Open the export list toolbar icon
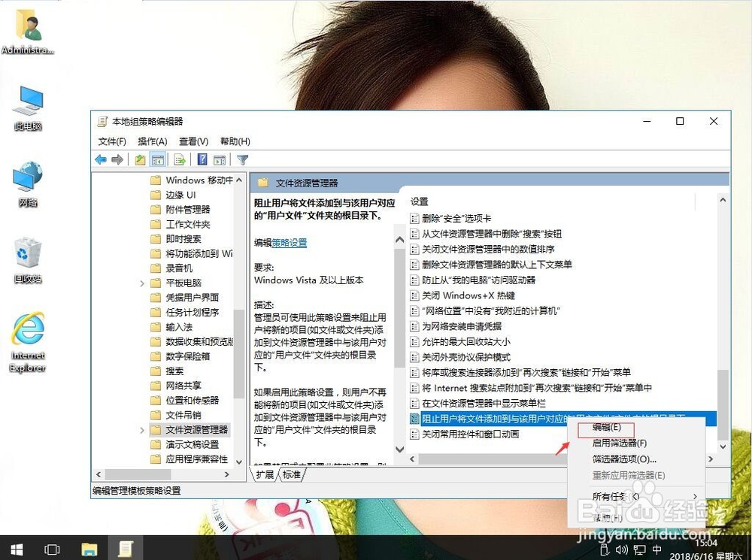752x560 pixels. coord(180,159)
